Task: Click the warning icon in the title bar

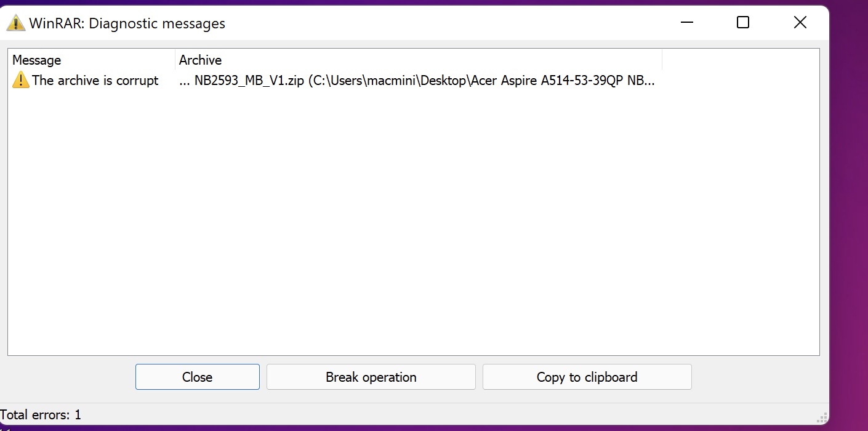Action: point(15,23)
